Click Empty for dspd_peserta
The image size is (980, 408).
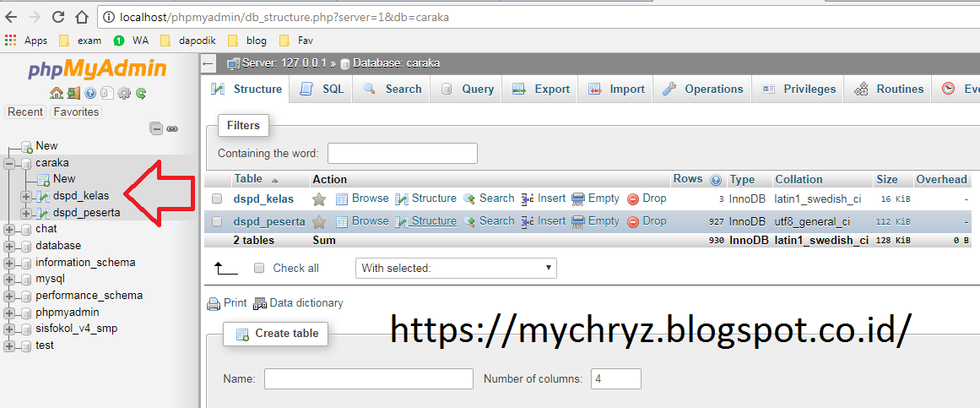point(596,221)
